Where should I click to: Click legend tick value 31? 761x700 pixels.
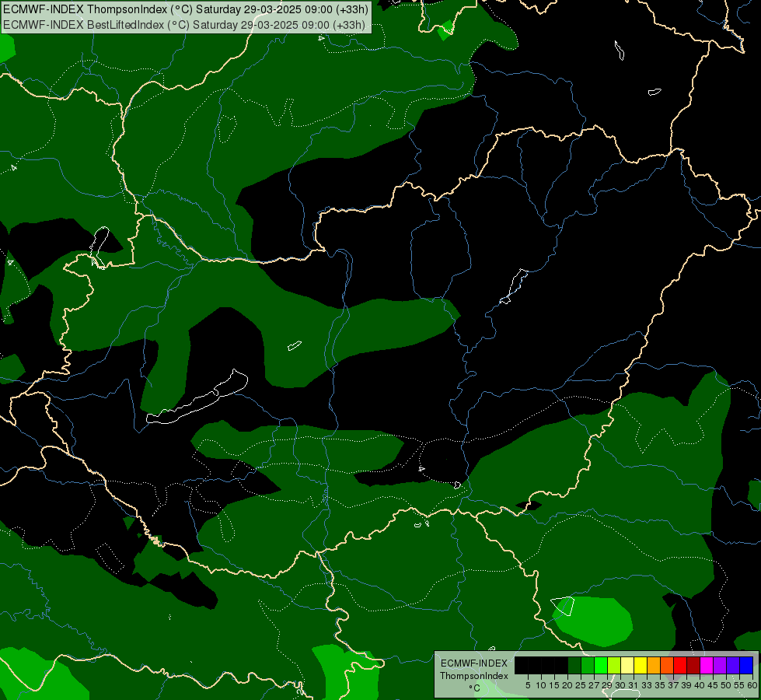click(634, 685)
